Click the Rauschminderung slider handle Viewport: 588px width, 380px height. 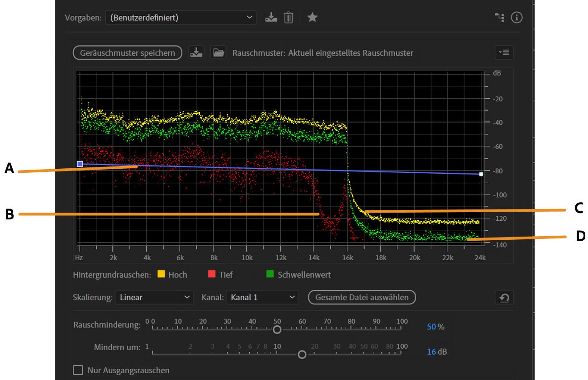tap(277, 329)
